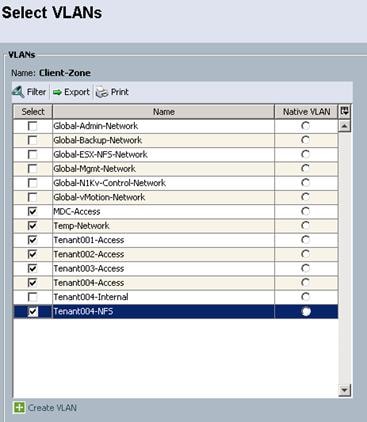Click the green Create VLAN plus icon
Image resolution: width=367 pixels, height=422 pixels.
pos(19,407)
